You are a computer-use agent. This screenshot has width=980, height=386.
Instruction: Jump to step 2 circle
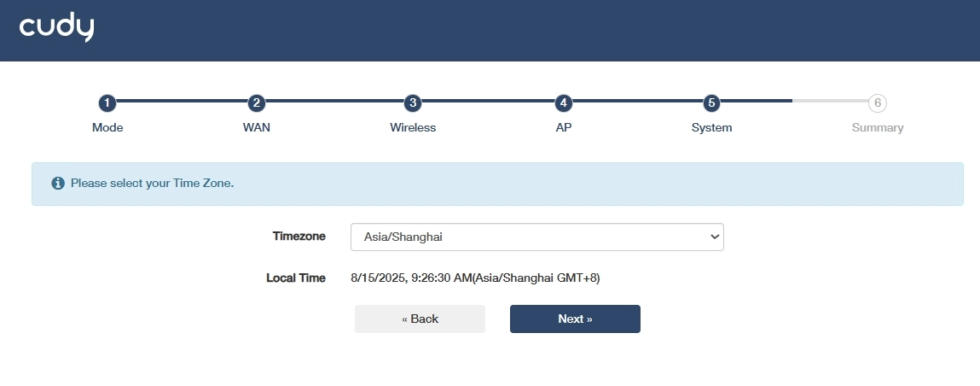256,103
